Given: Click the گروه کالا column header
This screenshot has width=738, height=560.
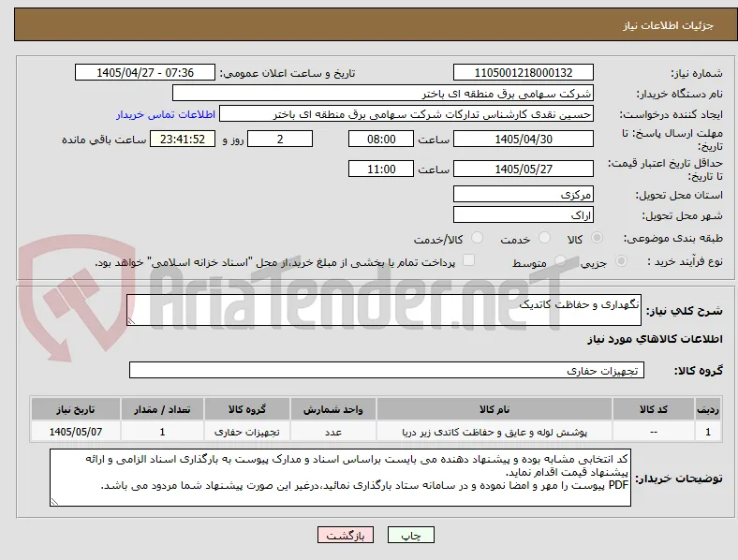Looking at the screenshot, I should click(x=247, y=409).
